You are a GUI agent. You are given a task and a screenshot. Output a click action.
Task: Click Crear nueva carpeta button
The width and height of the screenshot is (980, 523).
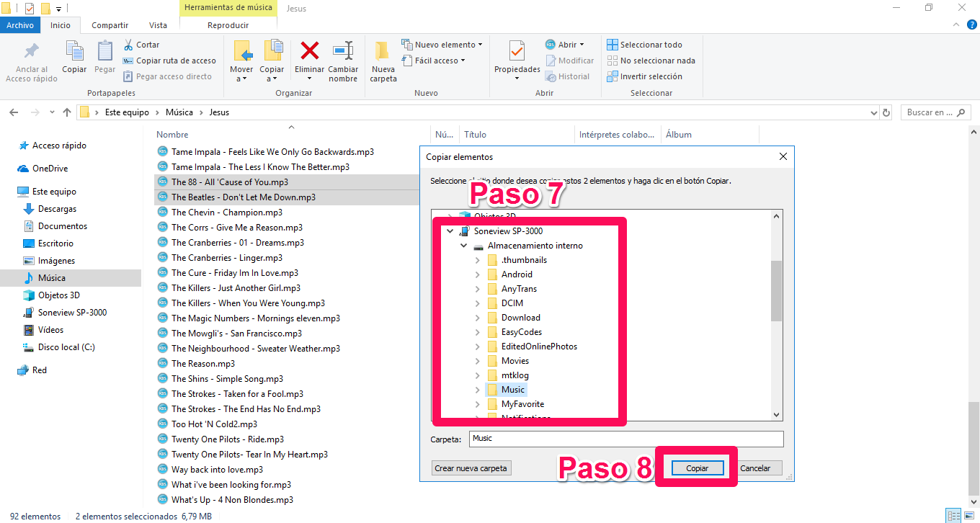(471, 468)
